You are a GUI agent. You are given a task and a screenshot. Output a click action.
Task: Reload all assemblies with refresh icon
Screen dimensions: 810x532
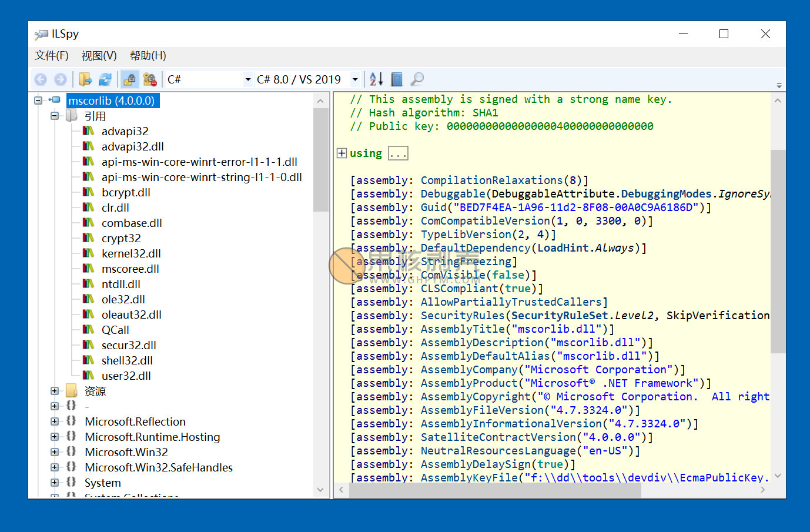point(105,79)
